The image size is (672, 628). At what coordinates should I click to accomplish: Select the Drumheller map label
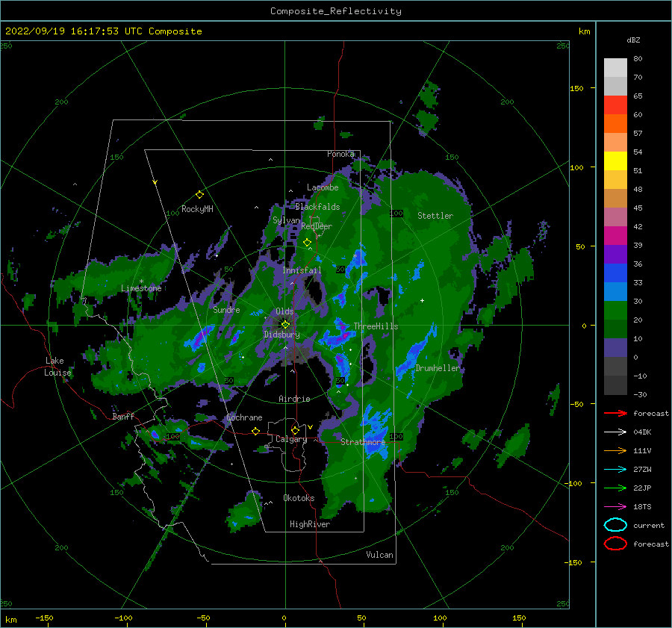coord(437,368)
